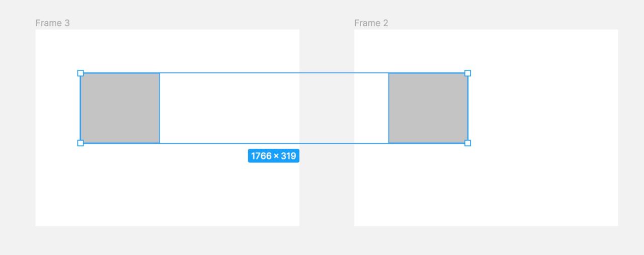Click blank white area above selection in Frame 3
644x255 pixels.
click(166, 50)
